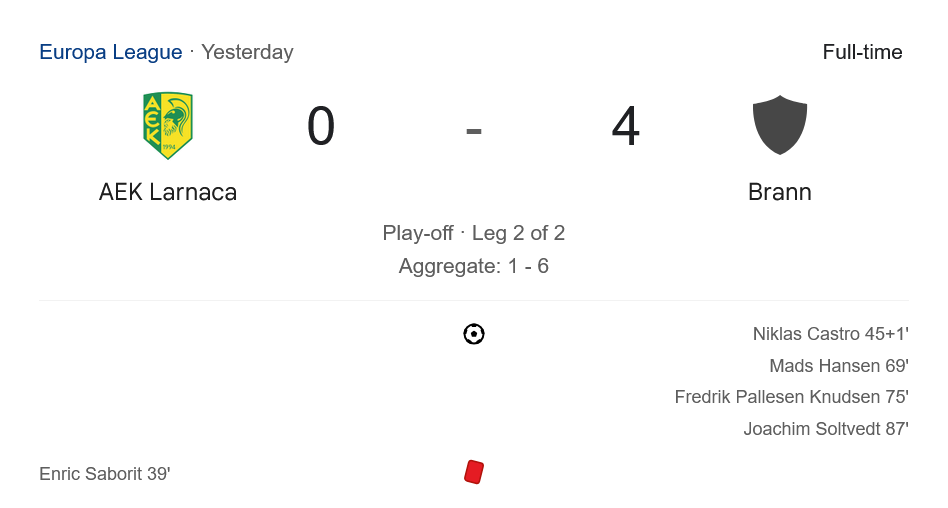Click goalscorer Mads Hansen 69'
Viewport: 948px width, 508px height.
coord(838,366)
